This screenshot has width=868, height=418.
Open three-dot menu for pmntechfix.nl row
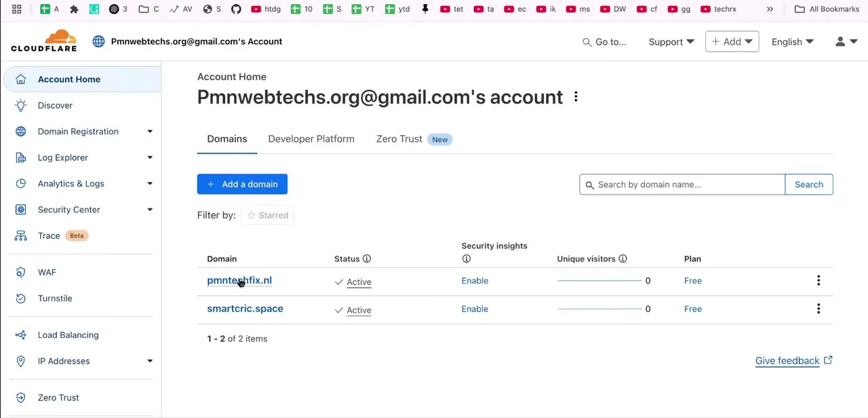(x=818, y=280)
